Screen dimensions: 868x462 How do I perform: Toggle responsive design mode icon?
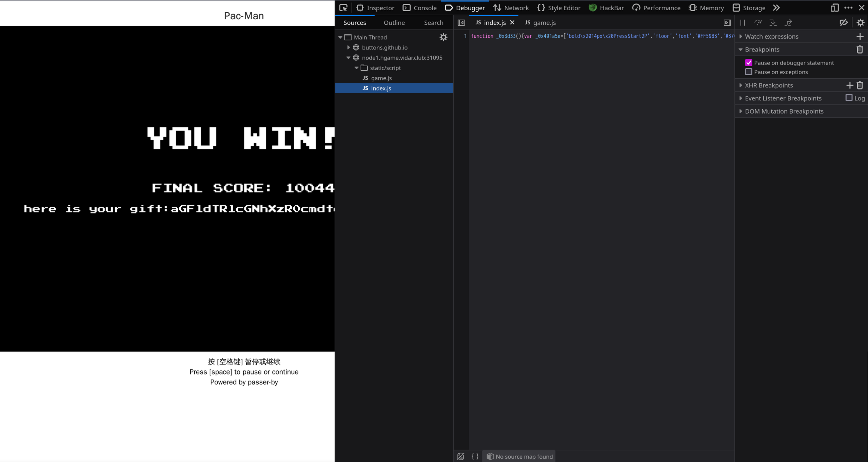(x=834, y=8)
